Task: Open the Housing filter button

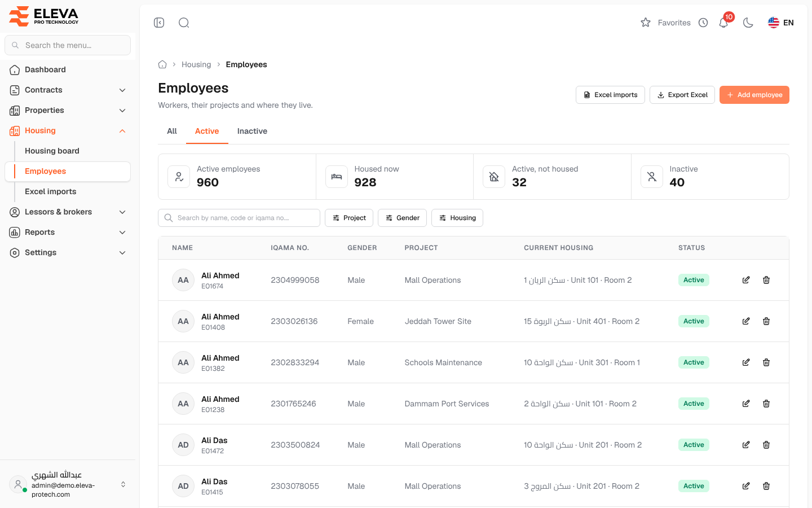Action: click(x=457, y=218)
